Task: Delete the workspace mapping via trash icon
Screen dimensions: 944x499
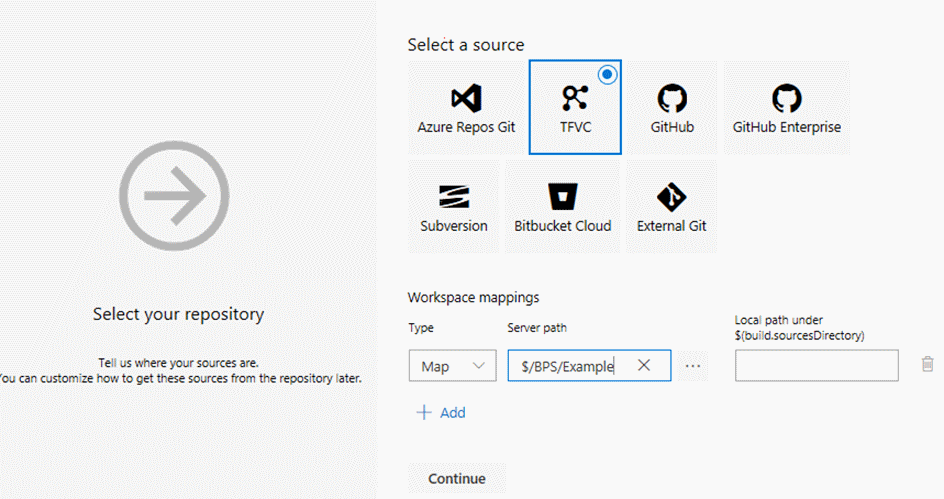Action: click(x=927, y=364)
